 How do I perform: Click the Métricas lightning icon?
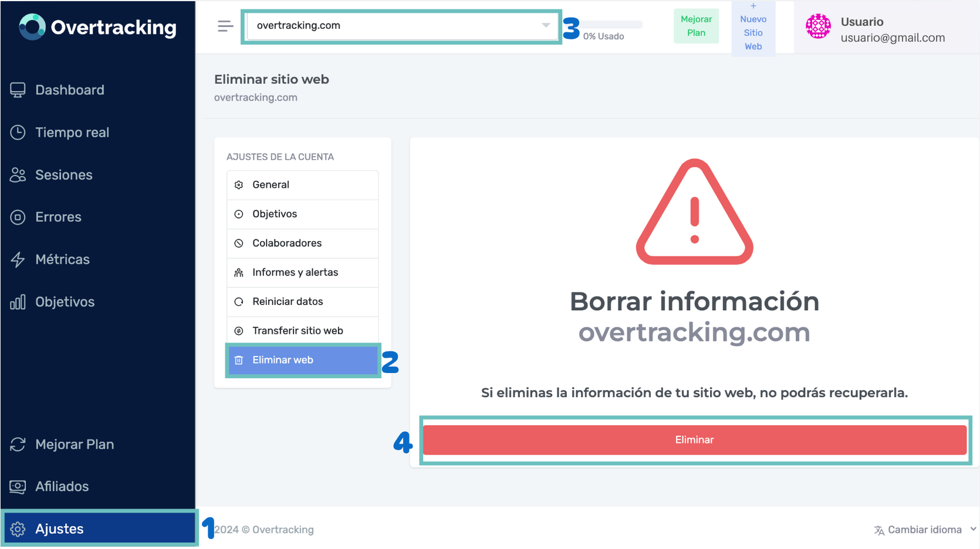coord(18,259)
